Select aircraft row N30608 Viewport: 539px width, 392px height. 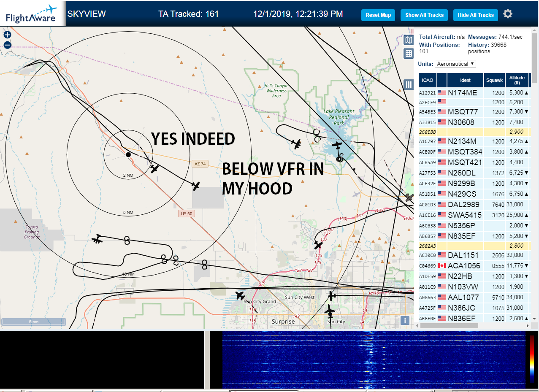coord(474,122)
